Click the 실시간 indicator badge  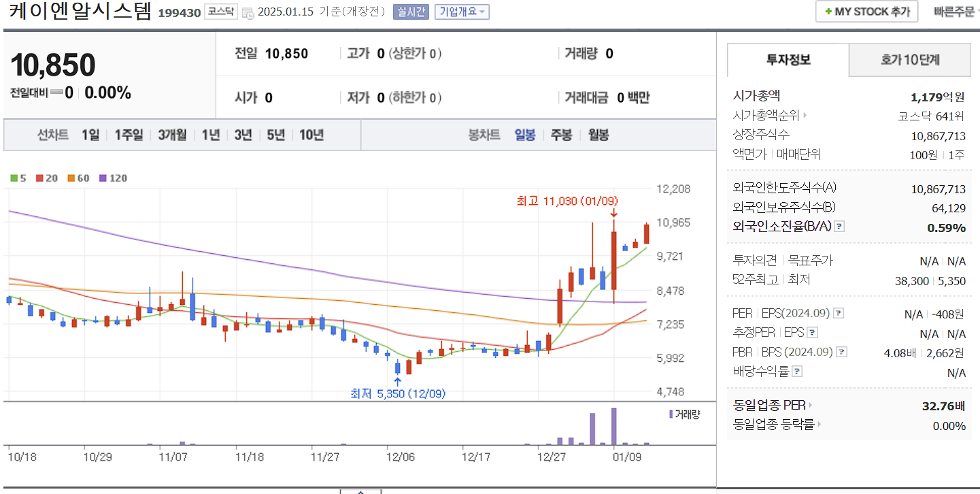tap(411, 12)
